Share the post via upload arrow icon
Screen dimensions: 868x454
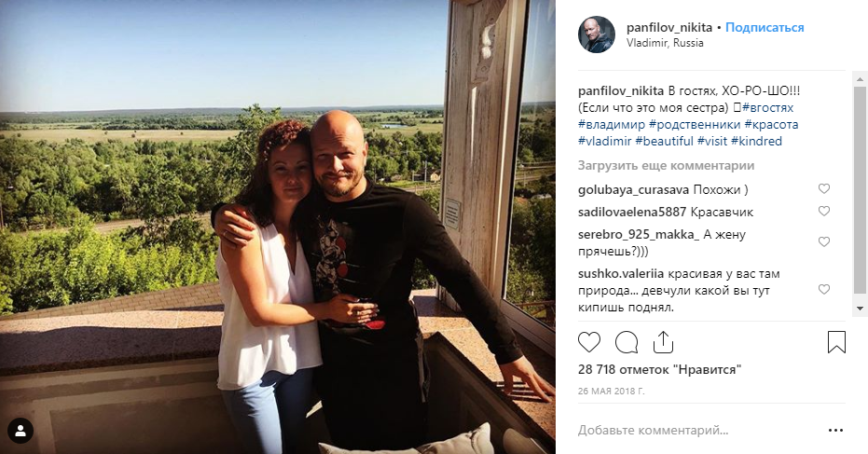[x=663, y=342]
